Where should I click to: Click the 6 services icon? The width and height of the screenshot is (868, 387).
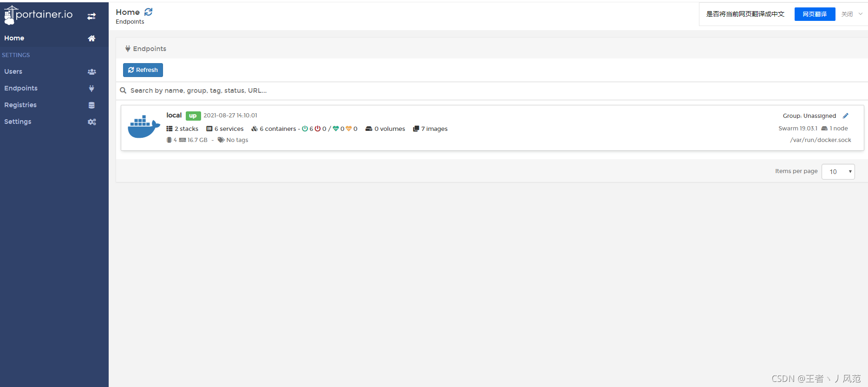pos(209,129)
